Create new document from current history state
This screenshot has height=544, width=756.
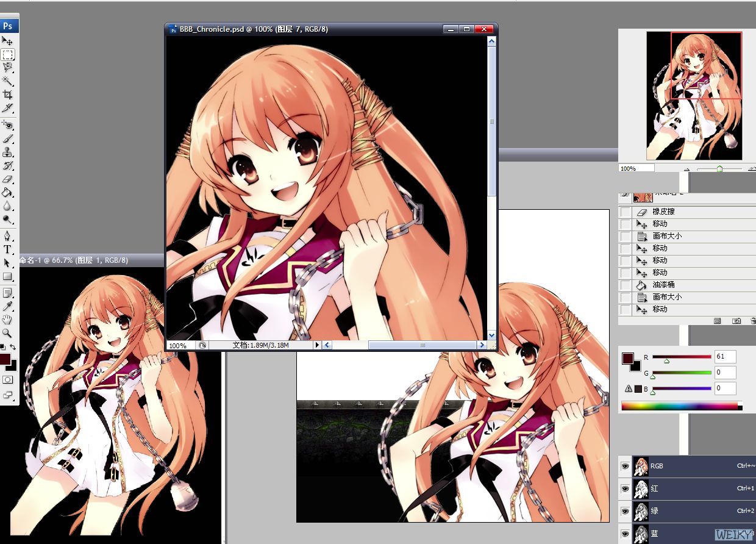point(718,320)
